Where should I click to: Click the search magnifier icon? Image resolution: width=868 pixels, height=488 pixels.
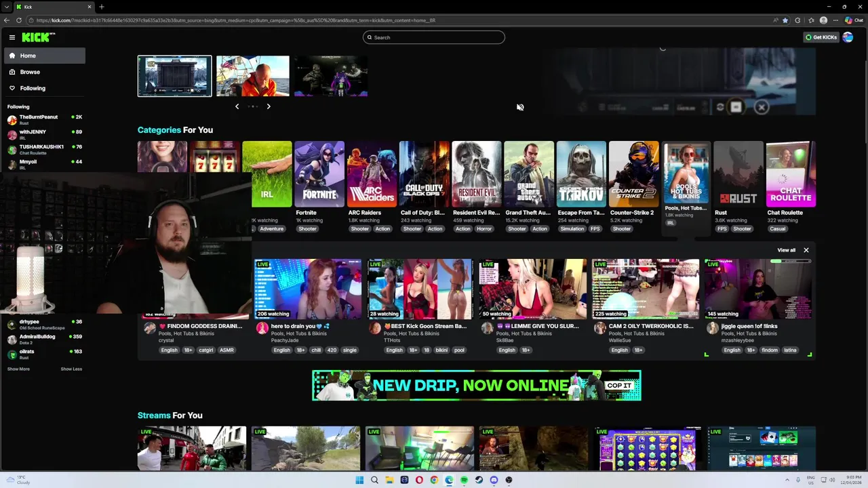coord(369,37)
